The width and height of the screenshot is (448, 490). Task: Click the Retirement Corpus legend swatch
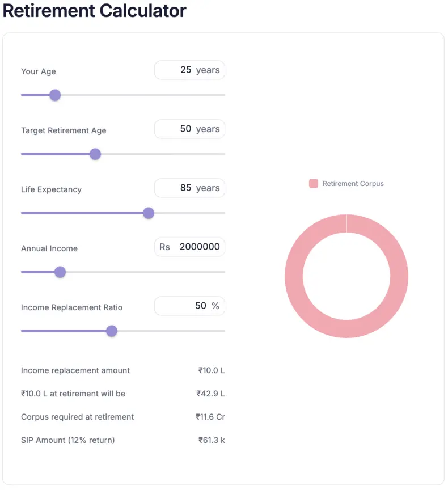pyautogui.click(x=313, y=183)
